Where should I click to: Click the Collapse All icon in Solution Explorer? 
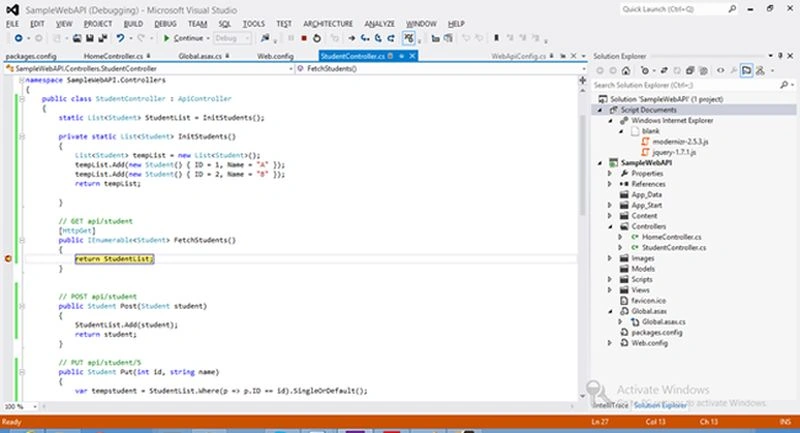pos(690,71)
